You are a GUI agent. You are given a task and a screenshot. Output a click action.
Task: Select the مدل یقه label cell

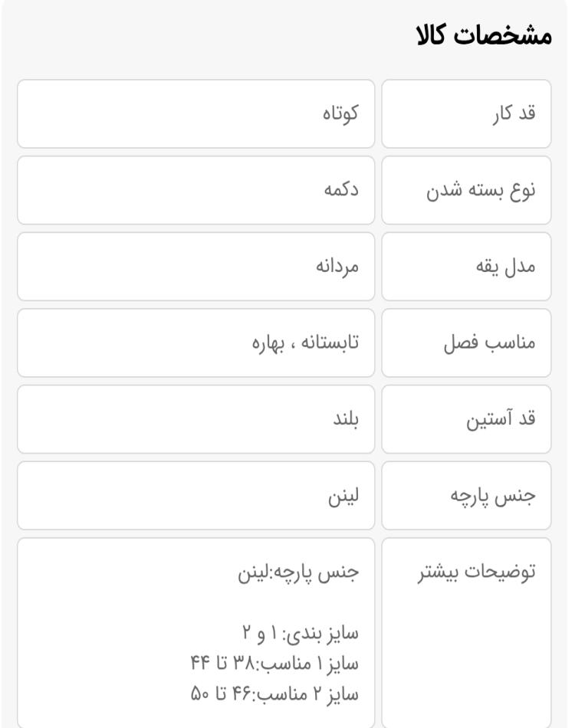466,267
